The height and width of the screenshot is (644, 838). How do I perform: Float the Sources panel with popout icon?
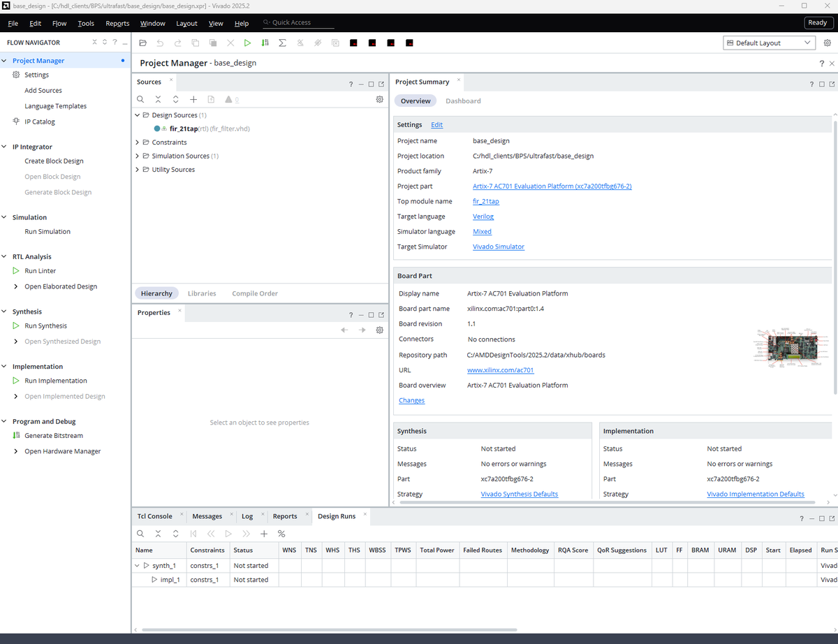tap(381, 84)
